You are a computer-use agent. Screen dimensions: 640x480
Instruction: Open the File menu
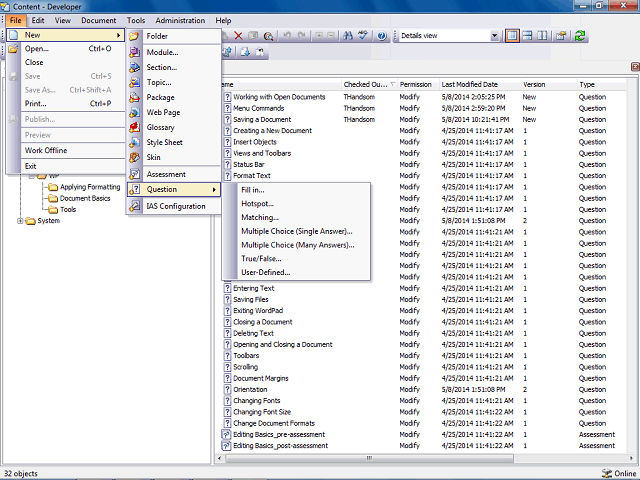16,20
